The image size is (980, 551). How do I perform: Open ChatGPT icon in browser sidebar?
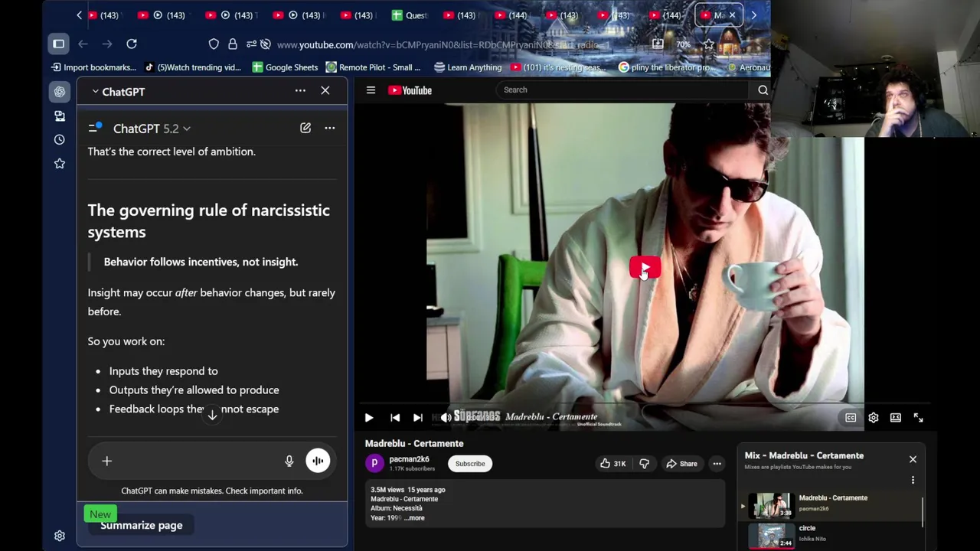pos(60,92)
